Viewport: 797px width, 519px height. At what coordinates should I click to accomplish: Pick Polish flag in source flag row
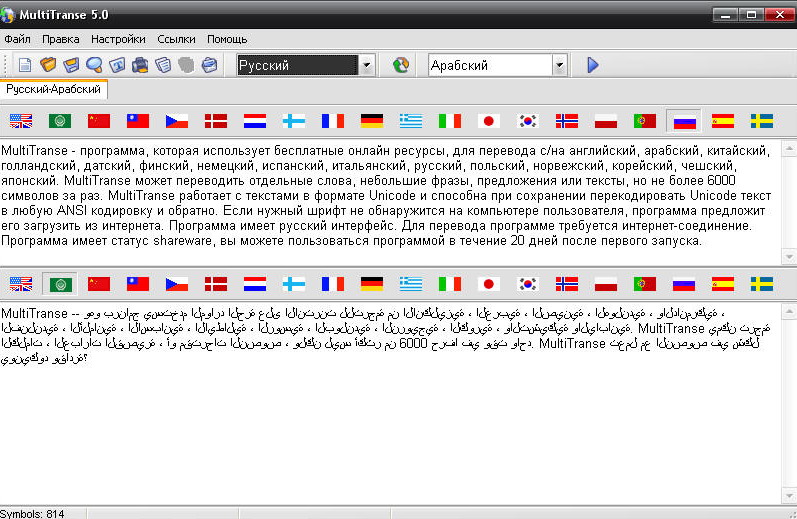point(606,121)
